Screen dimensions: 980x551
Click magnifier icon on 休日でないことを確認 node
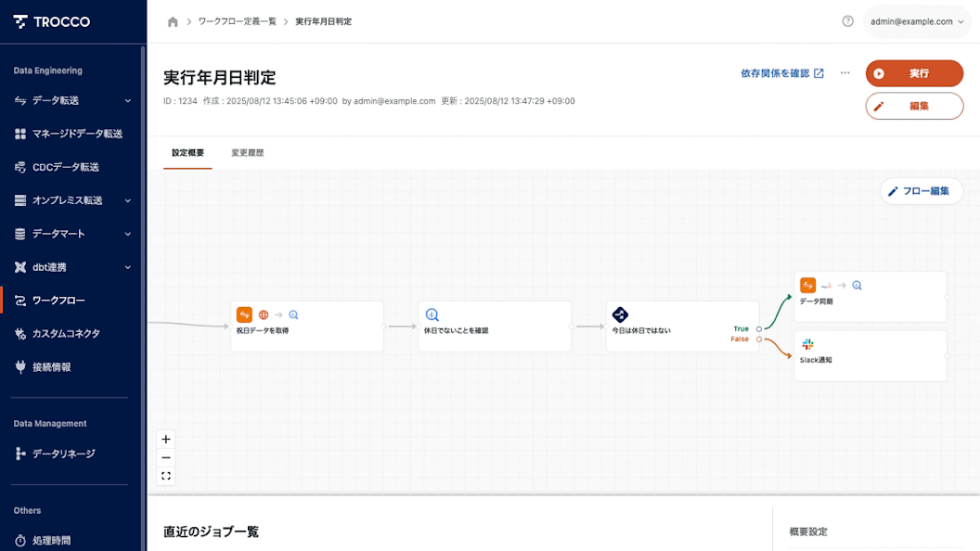432,314
